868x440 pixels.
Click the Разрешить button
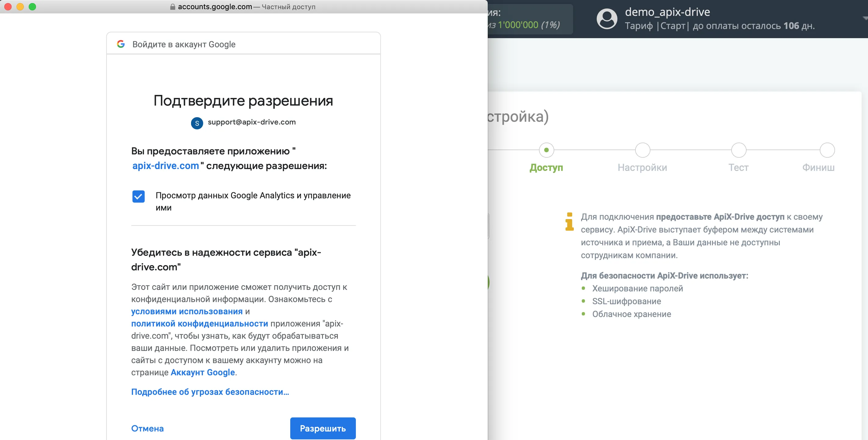(323, 428)
